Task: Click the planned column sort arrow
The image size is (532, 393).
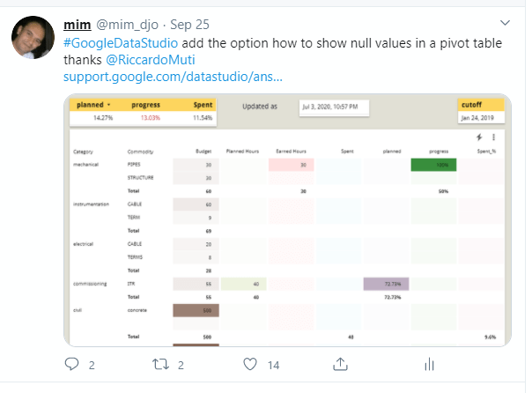Action: [109, 106]
